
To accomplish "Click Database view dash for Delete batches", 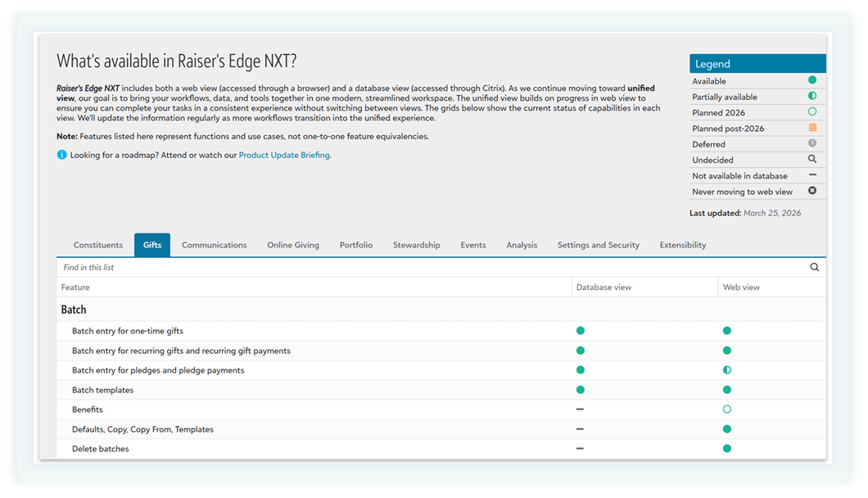I will tap(580, 449).
